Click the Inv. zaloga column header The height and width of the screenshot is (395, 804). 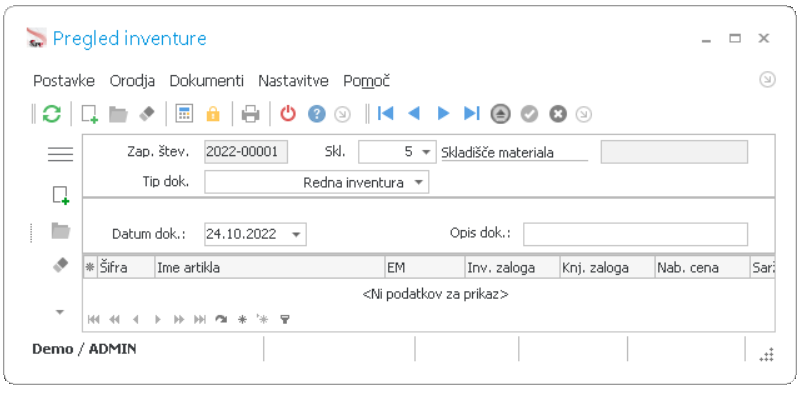point(512,267)
